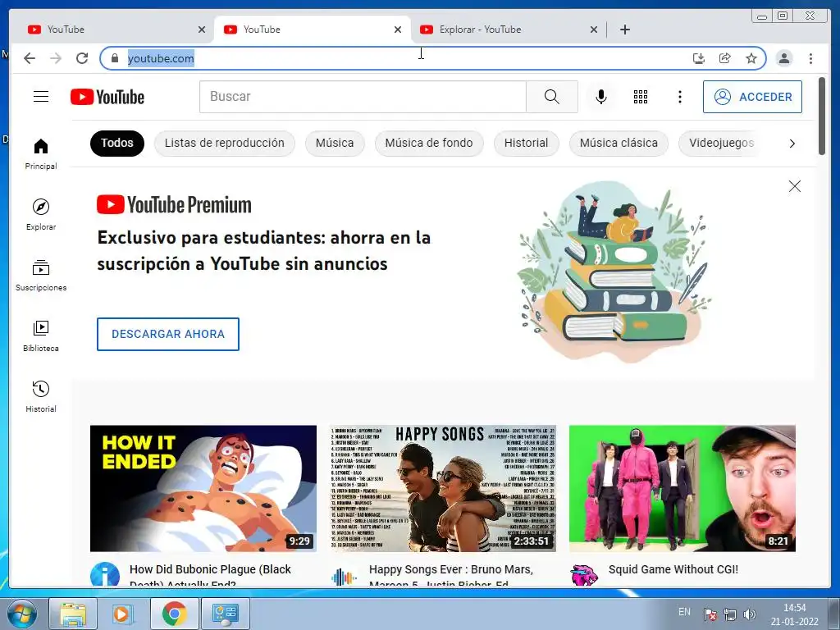Image resolution: width=840 pixels, height=630 pixels.
Task: Bookmark this page with the star
Action: pos(751,58)
